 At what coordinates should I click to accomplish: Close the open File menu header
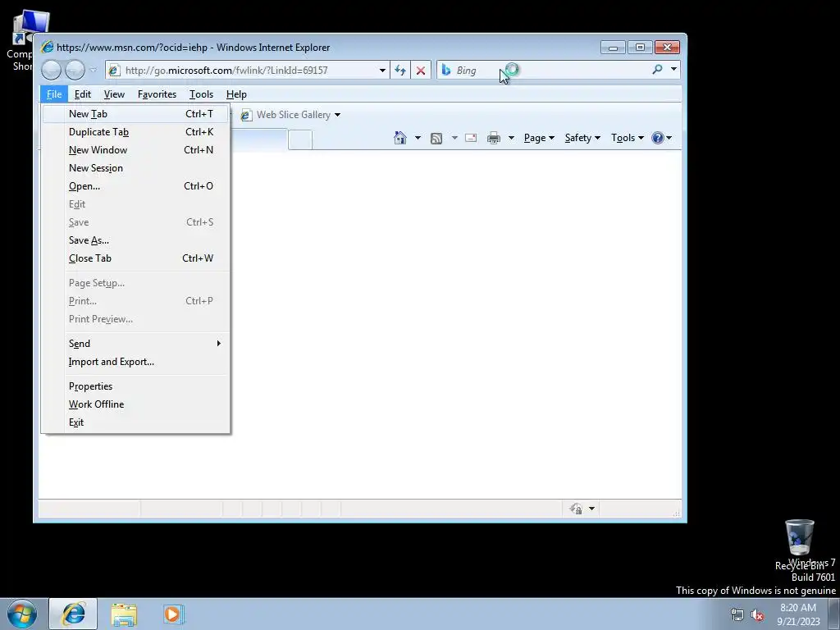54,94
